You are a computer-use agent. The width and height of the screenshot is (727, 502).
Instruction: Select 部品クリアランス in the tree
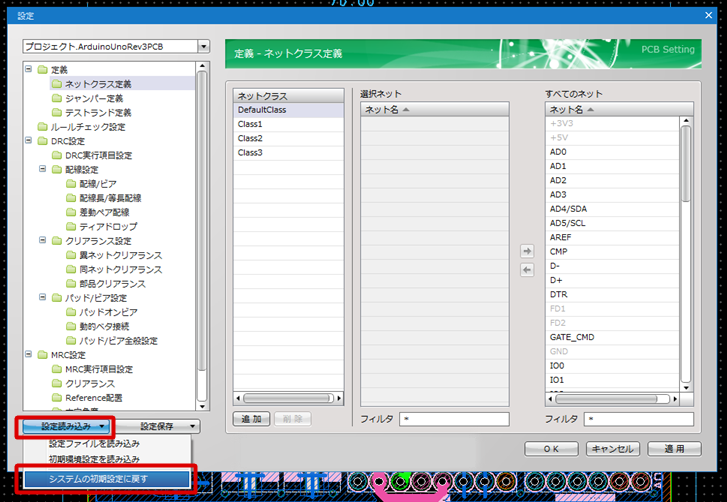point(112,284)
